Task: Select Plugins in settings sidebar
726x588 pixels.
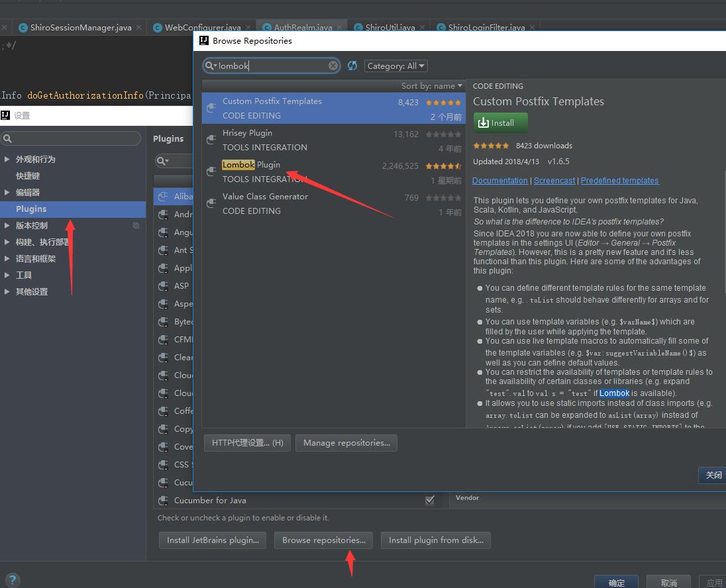Action: click(73, 209)
